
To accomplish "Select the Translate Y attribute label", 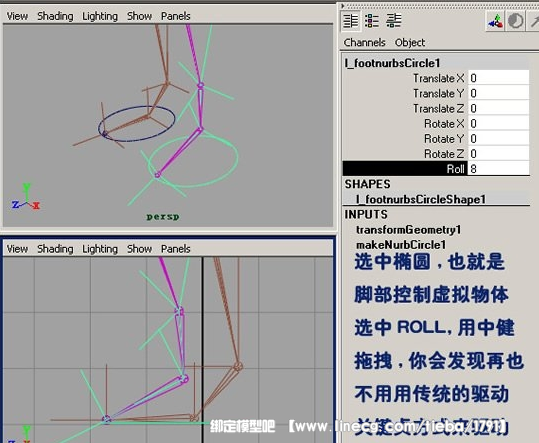I will (438, 93).
